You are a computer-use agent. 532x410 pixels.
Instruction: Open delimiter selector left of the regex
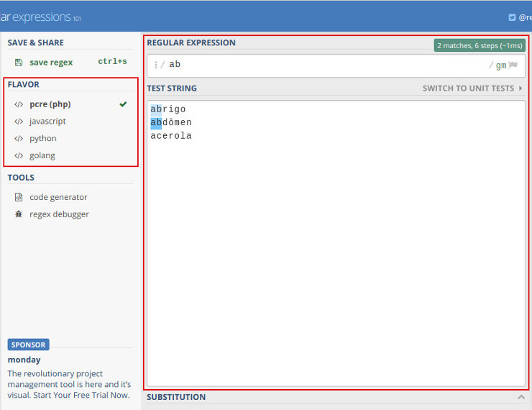(156, 65)
